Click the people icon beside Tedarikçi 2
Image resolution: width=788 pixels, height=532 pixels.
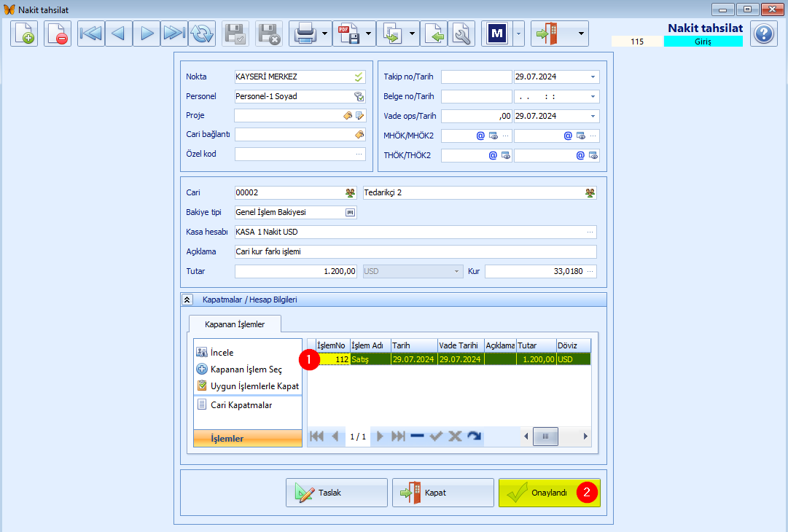(590, 193)
